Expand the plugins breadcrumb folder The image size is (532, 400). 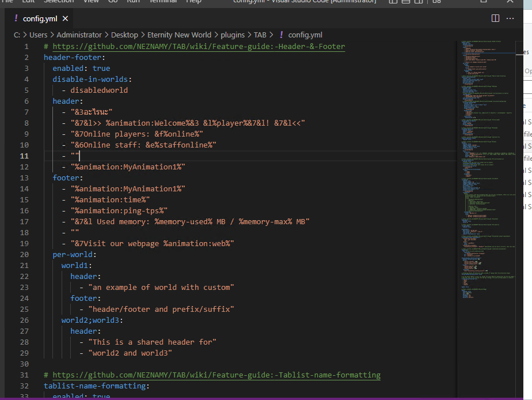click(x=233, y=35)
